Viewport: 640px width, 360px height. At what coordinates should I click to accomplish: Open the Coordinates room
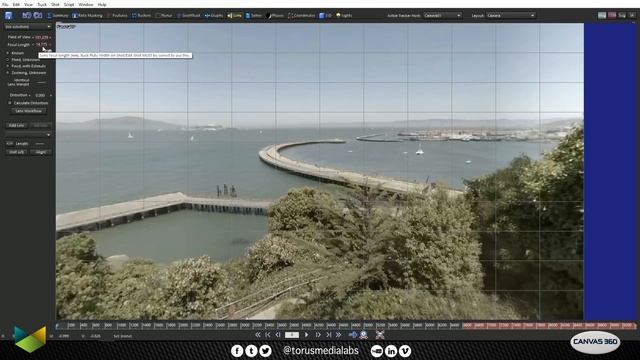[x=302, y=16]
